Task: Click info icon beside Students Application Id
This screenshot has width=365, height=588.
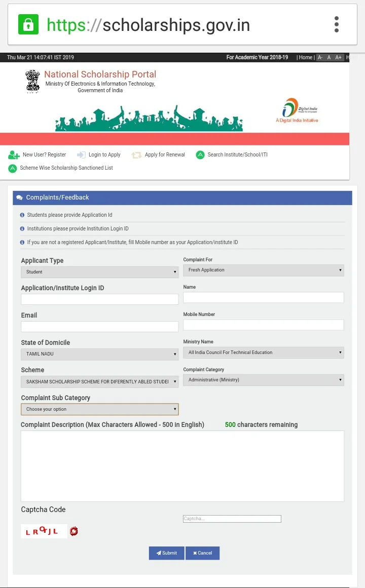Action: pyautogui.click(x=22, y=215)
